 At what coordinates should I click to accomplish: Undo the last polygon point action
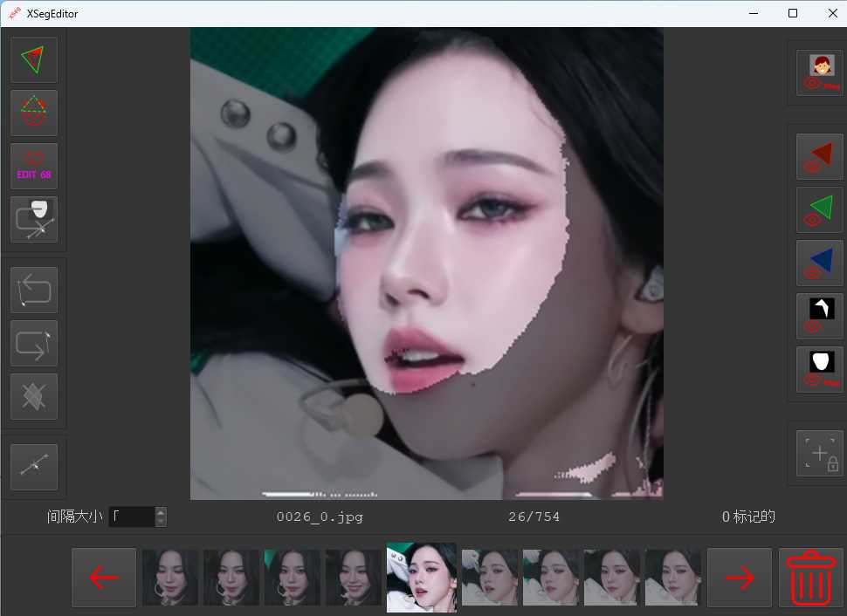point(33,290)
